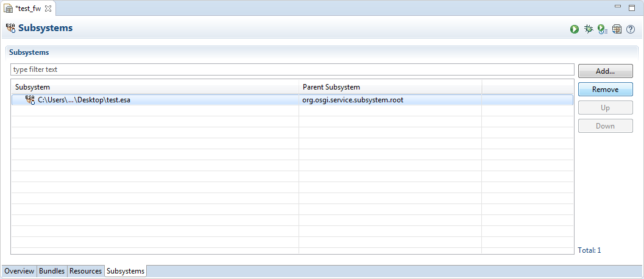Maximize the editor pane
Screen dimensions: 644x279
(632, 7)
